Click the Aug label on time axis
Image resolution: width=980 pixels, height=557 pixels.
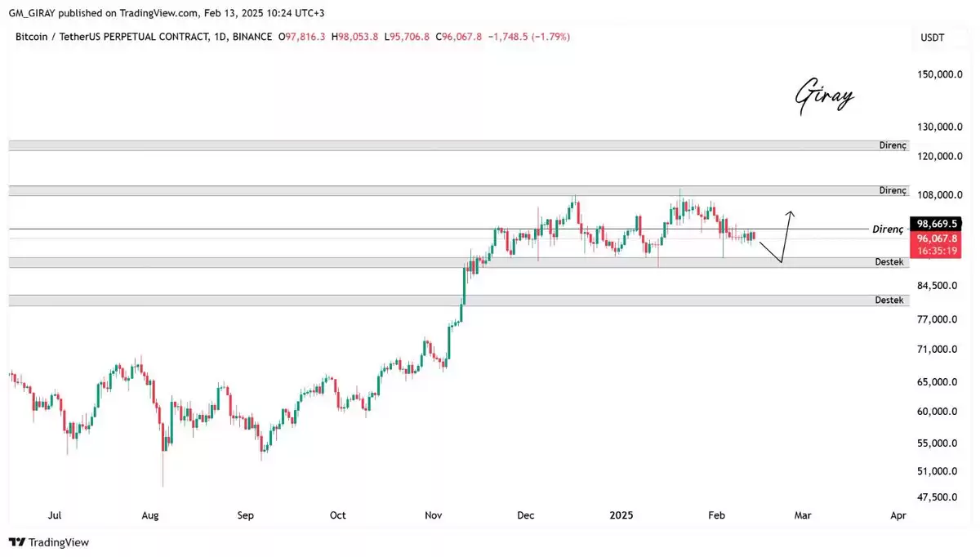pyautogui.click(x=149, y=515)
